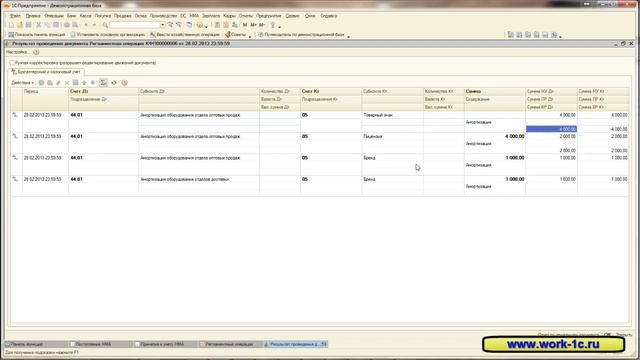Switch to Поступление НМА window tab
640x360 pixels.
click(x=101, y=344)
